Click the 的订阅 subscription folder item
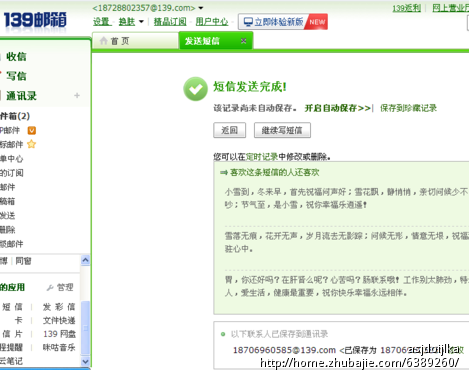Viewport: 469px width, 370px height. point(12,173)
